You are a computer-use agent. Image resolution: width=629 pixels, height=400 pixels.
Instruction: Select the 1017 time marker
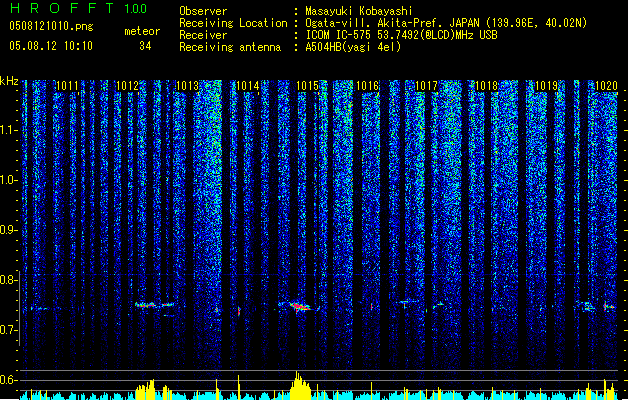[426, 85]
